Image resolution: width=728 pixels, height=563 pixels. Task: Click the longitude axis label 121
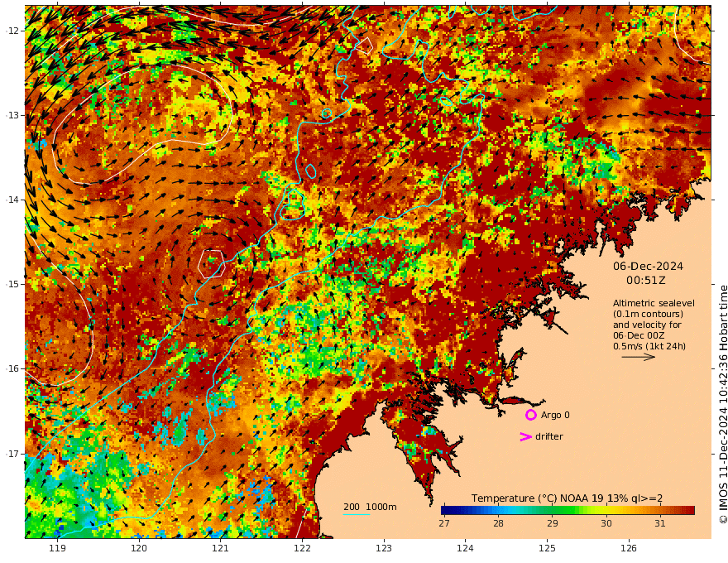[220, 548]
